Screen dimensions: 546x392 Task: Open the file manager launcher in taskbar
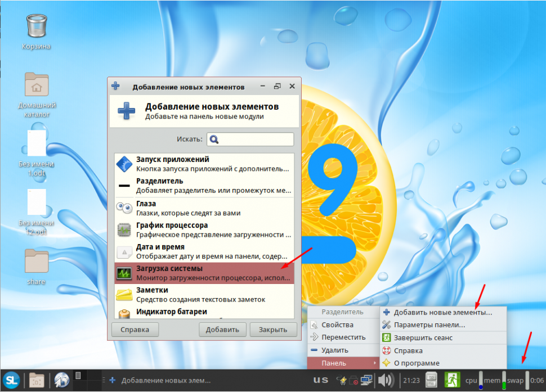37,380
